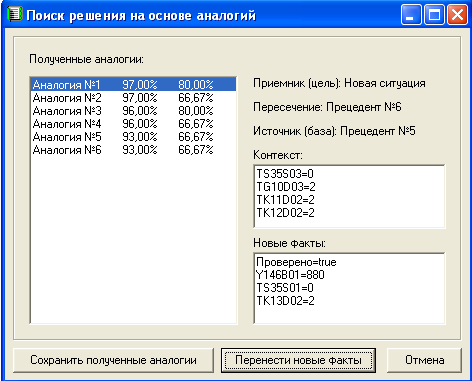Select Аналогия №6 row

click(x=133, y=150)
